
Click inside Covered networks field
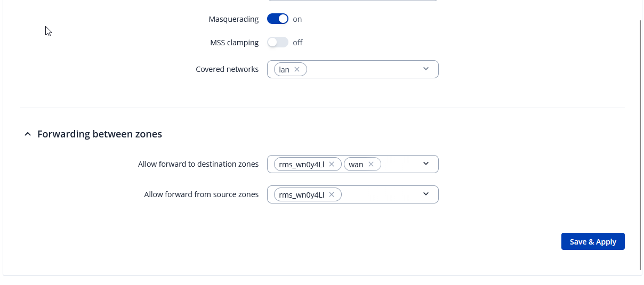[x=363, y=69]
